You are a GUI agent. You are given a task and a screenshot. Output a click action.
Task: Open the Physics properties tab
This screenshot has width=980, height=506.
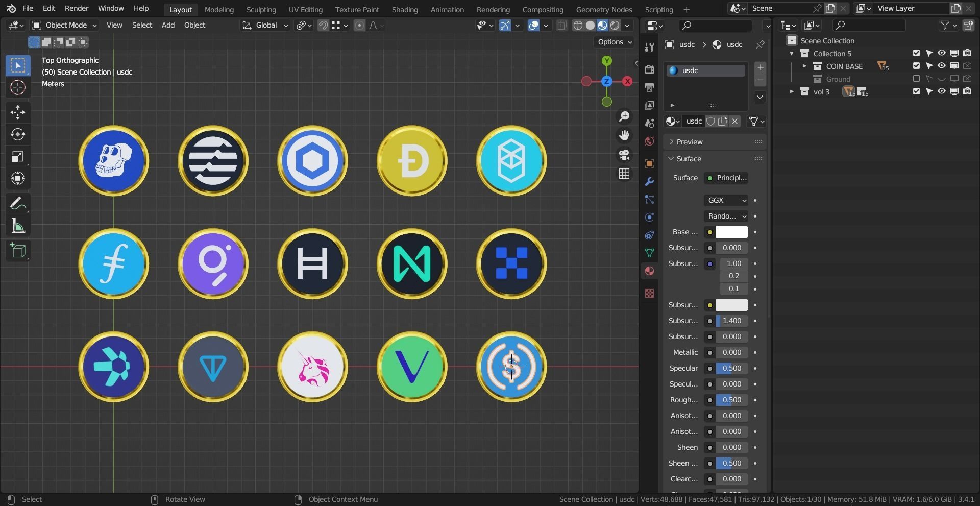click(x=649, y=217)
